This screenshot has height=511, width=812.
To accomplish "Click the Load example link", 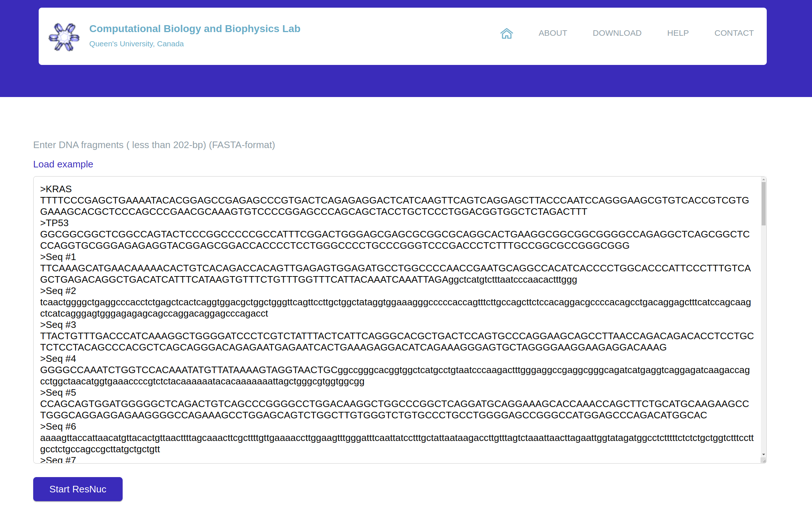I will click(63, 164).
